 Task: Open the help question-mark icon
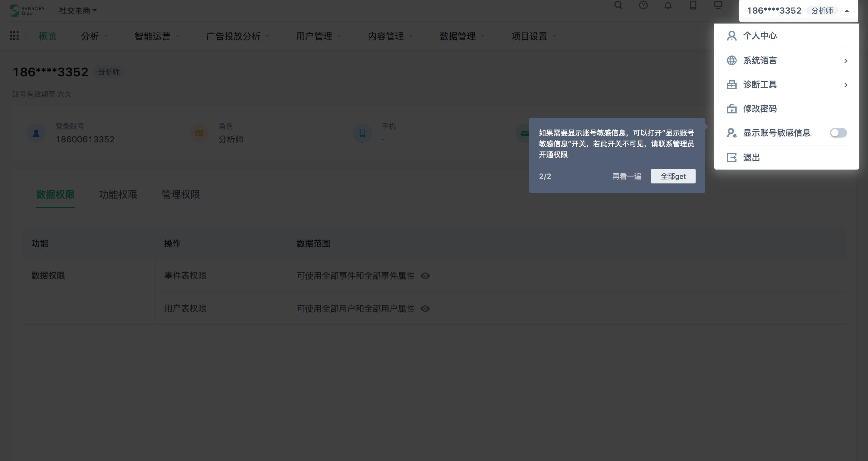click(643, 5)
